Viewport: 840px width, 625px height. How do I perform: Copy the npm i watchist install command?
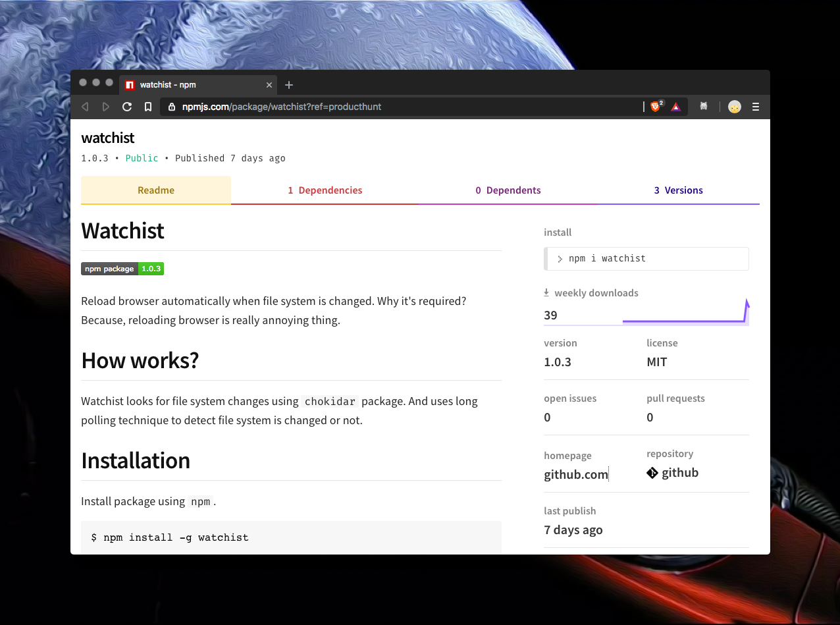click(646, 259)
